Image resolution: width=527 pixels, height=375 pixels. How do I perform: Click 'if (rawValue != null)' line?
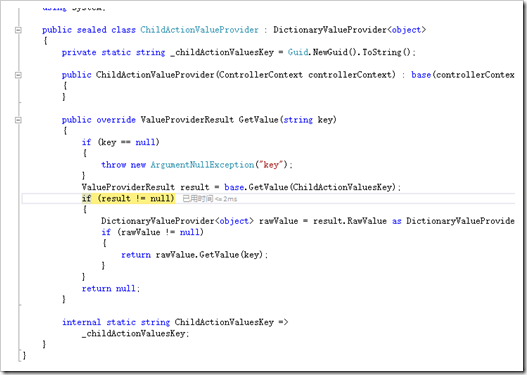click(x=152, y=232)
